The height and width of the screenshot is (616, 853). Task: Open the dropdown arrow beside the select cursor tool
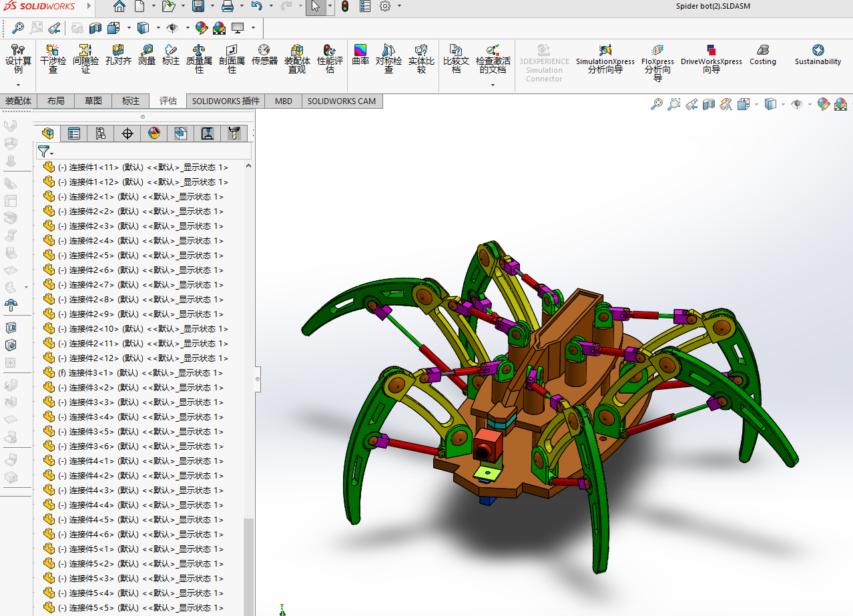pos(330,7)
